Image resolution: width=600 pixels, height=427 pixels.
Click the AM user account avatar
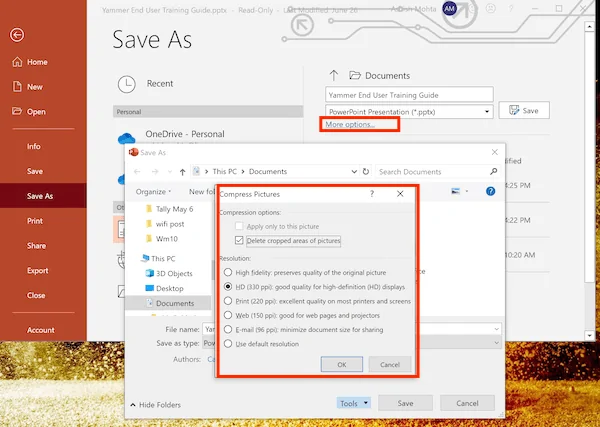point(449,8)
